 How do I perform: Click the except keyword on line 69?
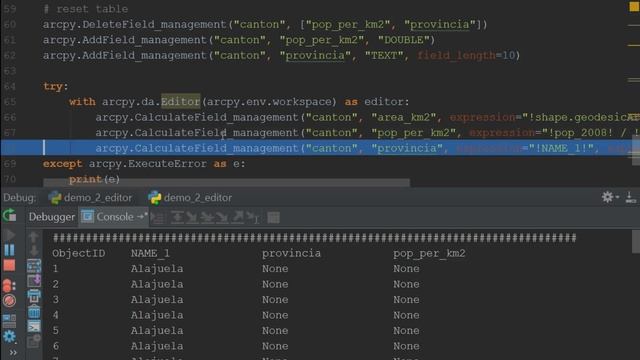pos(62,164)
